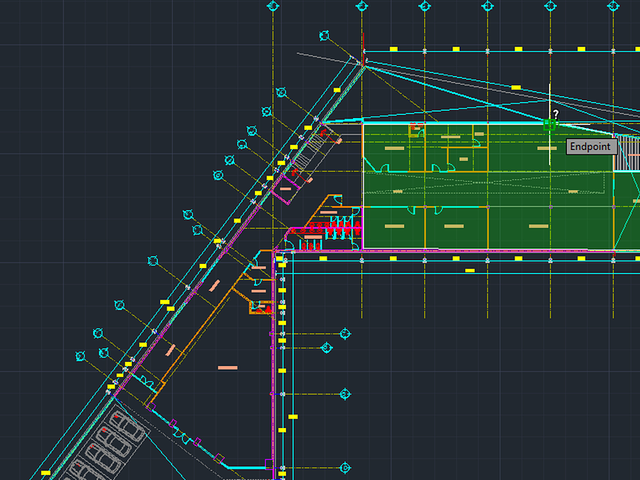This screenshot has width=640, height=480.
Task: Select the yellow tag right of the vertical cyan wall
Action: tap(293, 417)
